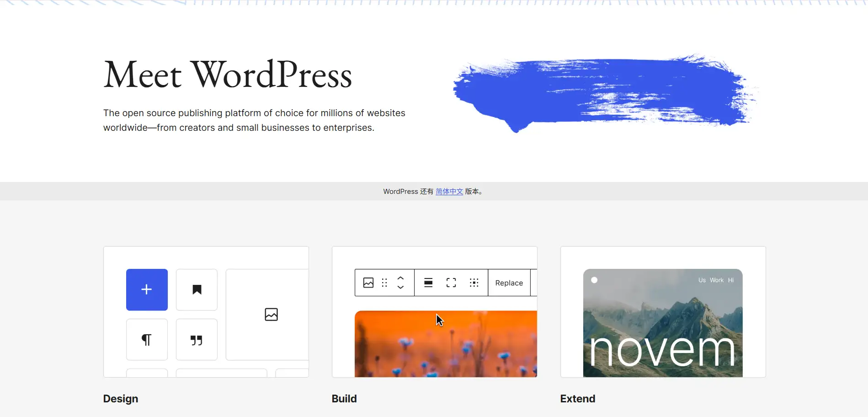Click the bookmark block icon
The height and width of the screenshot is (417, 868).
pos(197,289)
